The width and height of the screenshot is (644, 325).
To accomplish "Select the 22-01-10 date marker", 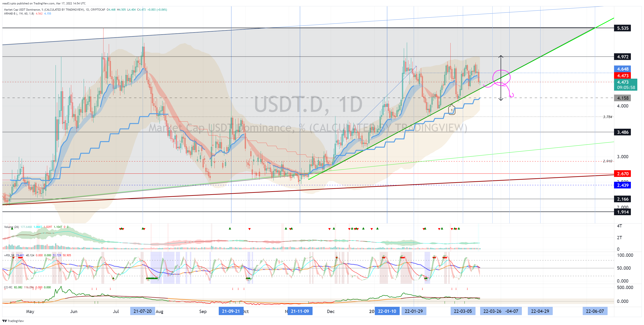I will 387,311.
